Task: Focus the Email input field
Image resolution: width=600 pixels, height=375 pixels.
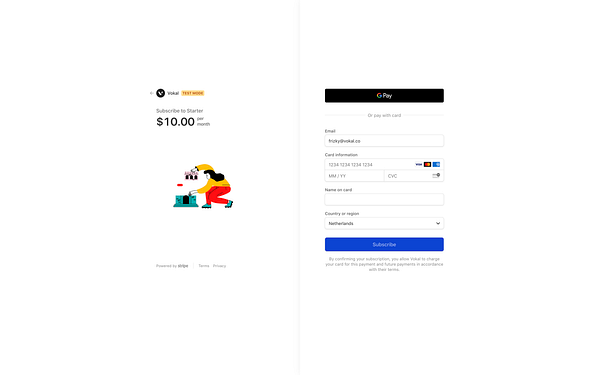Action: click(x=384, y=141)
